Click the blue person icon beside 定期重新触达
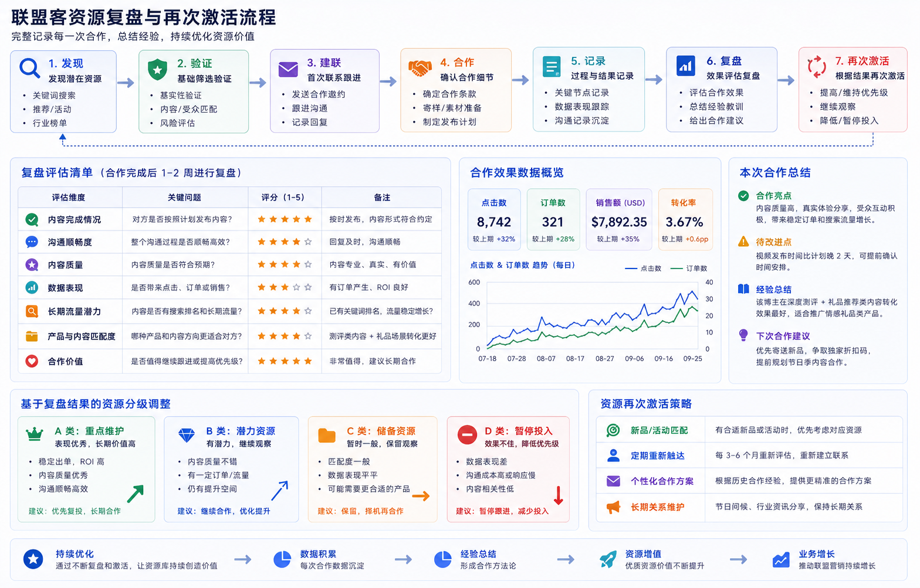 click(613, 456)
